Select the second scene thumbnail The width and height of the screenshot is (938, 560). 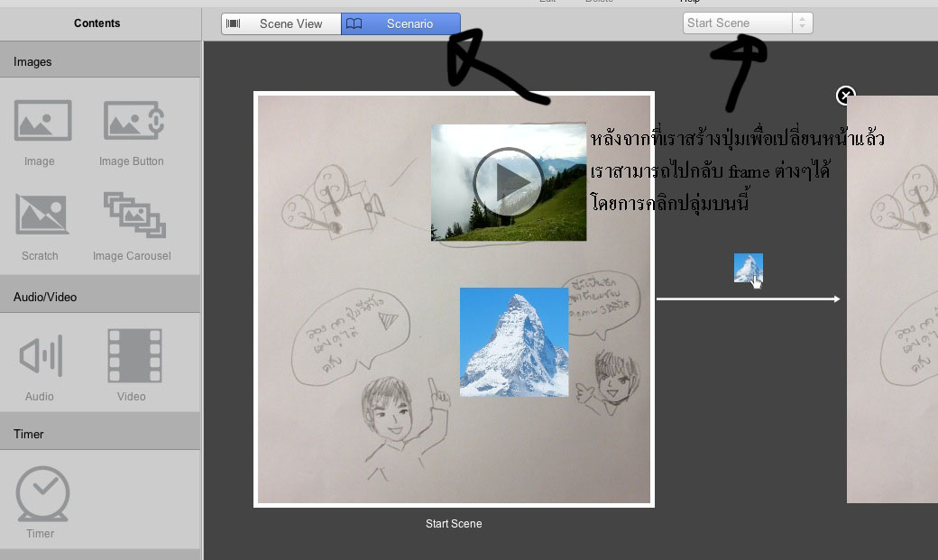(892, 298)
